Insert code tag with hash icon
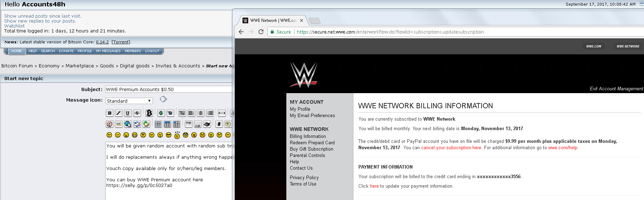 click(219, 124)
